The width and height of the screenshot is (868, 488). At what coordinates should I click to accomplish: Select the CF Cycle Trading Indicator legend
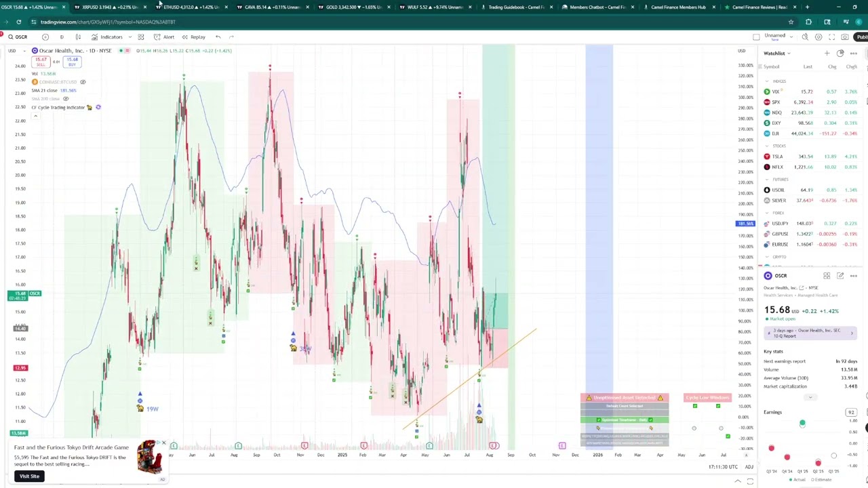pos(58,107)
